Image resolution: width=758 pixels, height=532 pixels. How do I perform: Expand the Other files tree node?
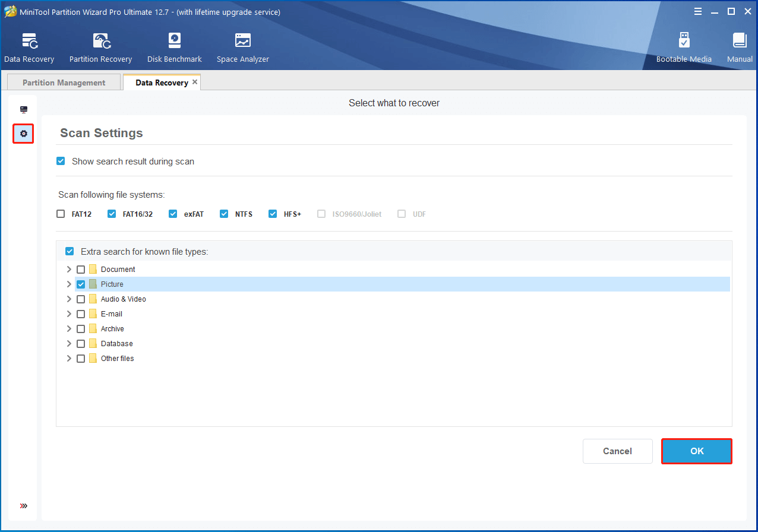69,358
